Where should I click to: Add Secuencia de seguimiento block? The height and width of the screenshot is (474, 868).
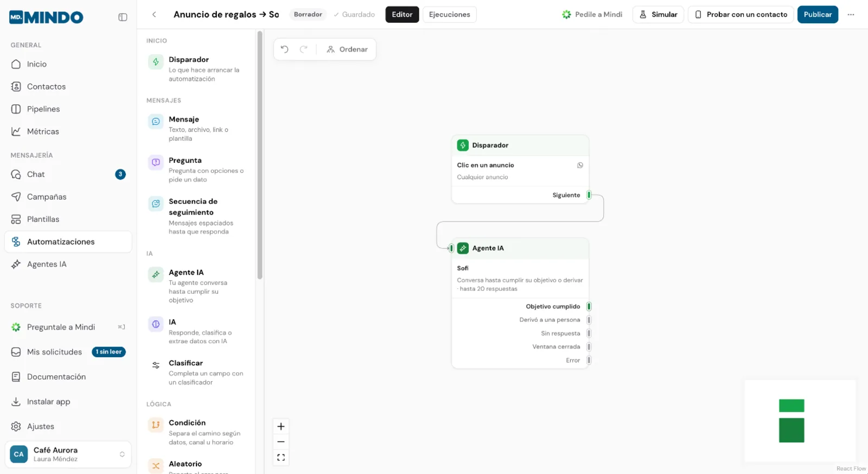pyautogui.click(x=196, y=216)
